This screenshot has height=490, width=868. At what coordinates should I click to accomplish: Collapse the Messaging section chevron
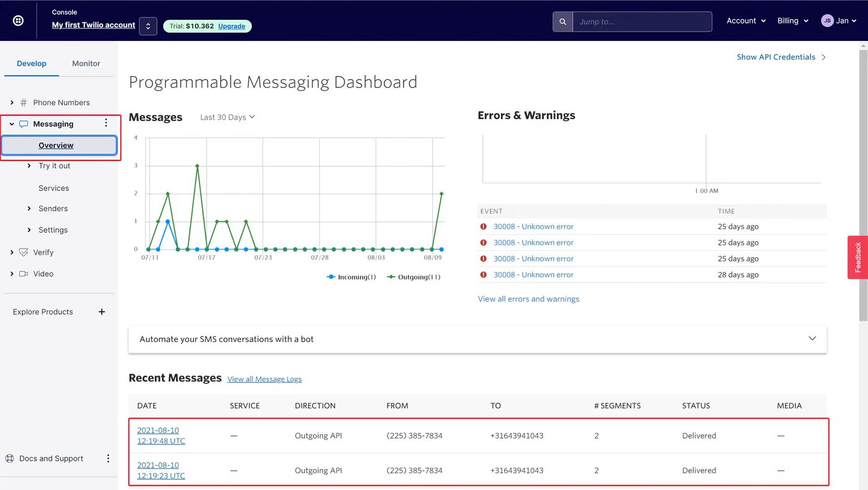tap(12, 124)
